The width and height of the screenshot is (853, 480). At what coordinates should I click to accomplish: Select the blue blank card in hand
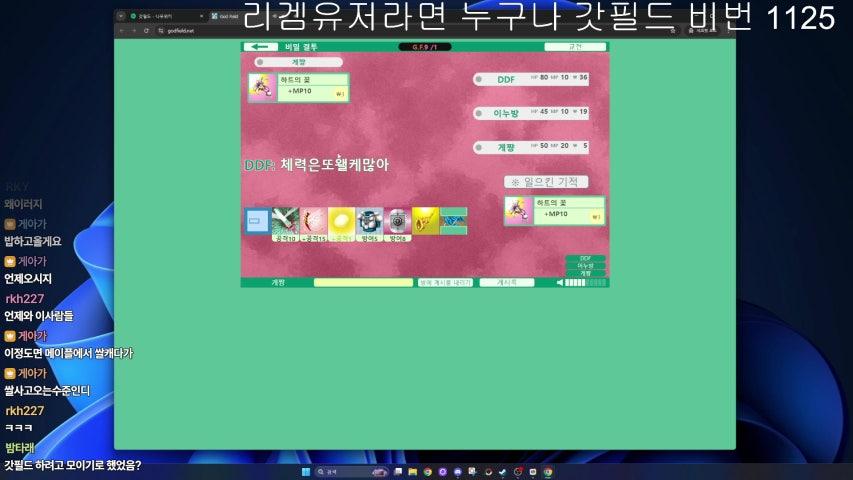click(257, 221)
